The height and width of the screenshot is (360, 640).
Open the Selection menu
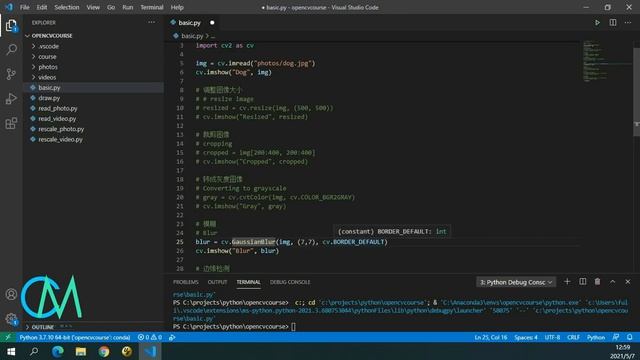click(x=67, y=7)
